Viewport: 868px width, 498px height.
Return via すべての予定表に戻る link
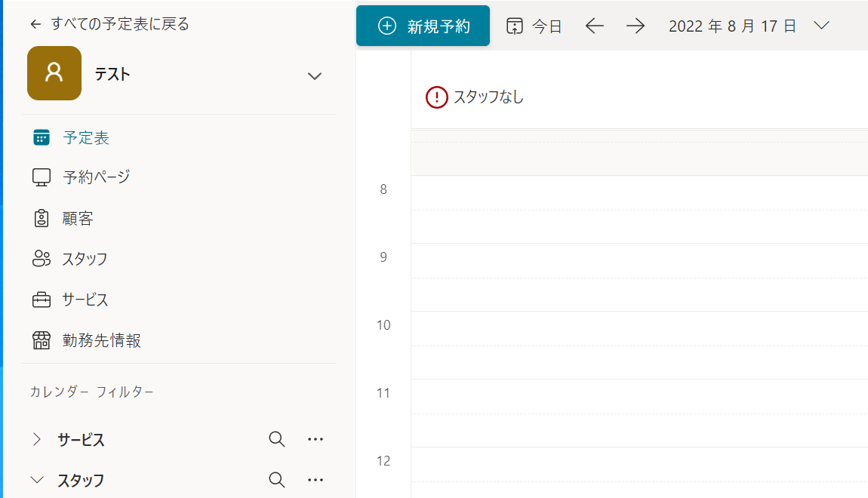(x=109, y=24)
